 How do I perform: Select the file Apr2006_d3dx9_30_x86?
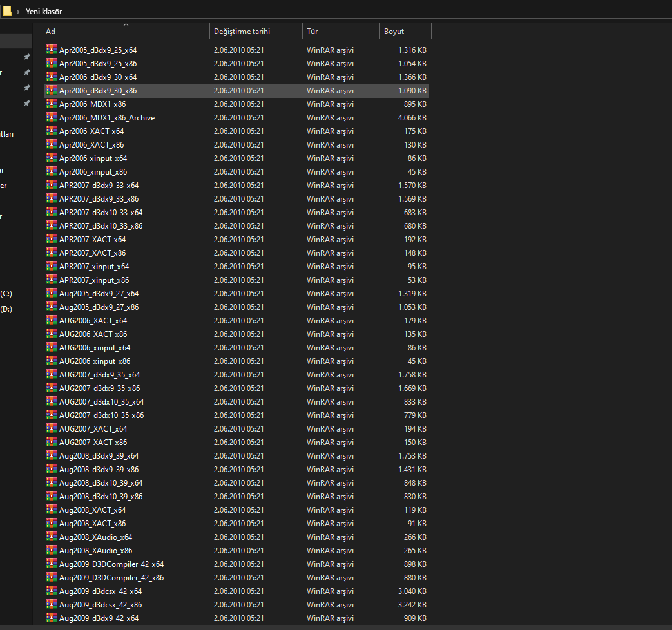coord(236,90)
